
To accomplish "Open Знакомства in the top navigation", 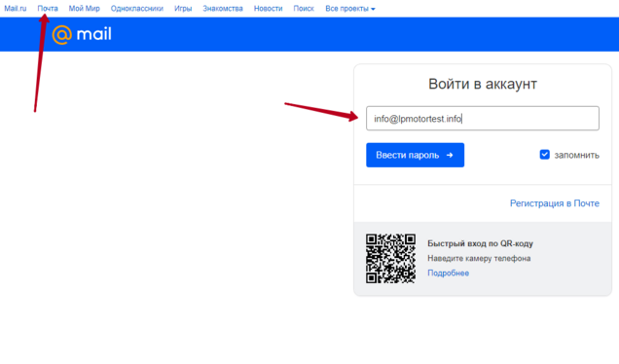I will 223,9.
